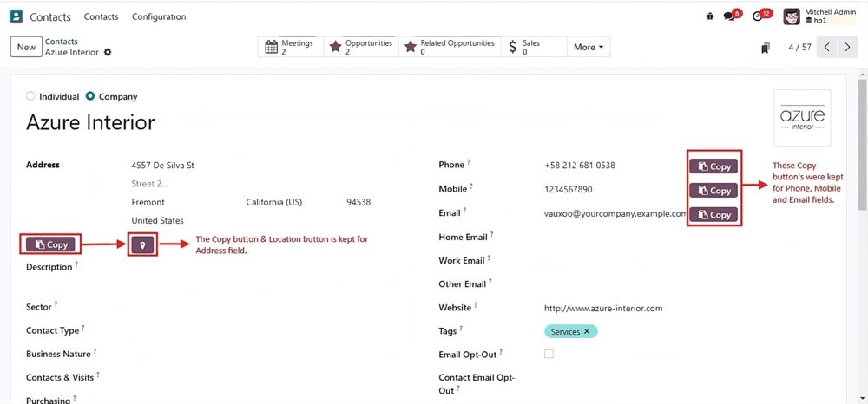
Task: Click the map location pin button
Action: pos(143,244)
